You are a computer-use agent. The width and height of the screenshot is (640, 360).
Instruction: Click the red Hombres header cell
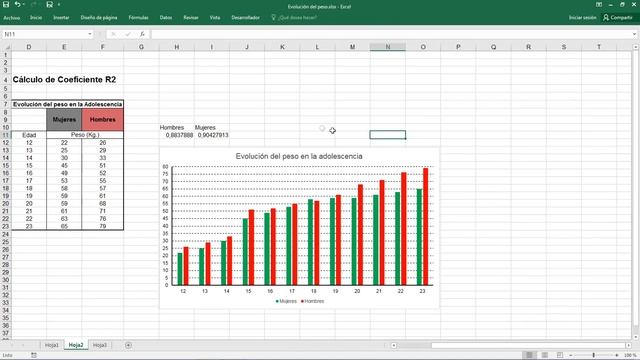(x=102, y=120)
